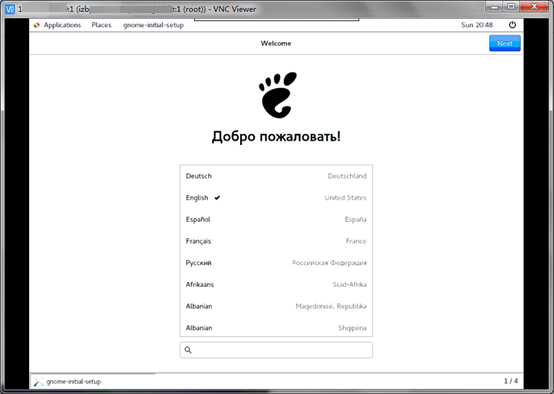Click the VNC Viewer title bar icon
The width and height of the screenshot is (554, 394).
click(10, 9)
